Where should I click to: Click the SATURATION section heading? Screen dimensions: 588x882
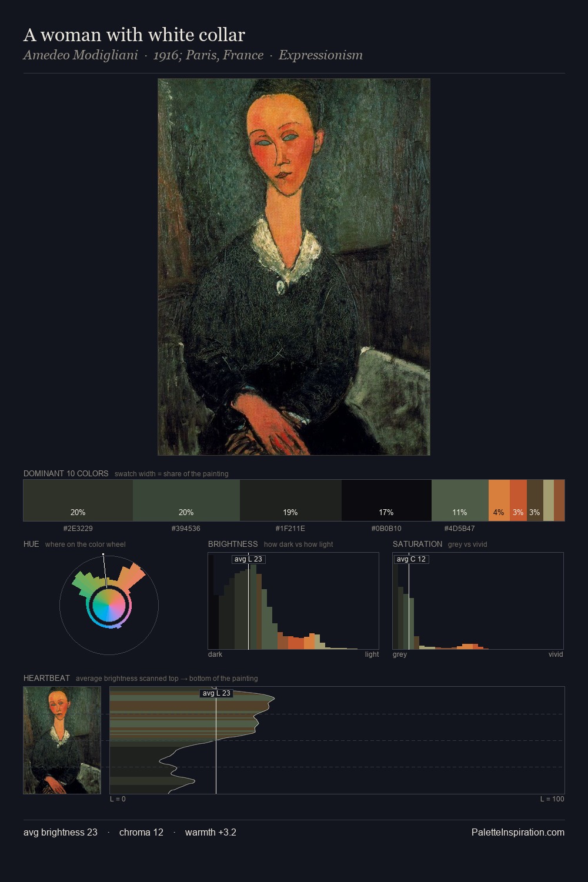pyautogui.click(x=417, y=544)
